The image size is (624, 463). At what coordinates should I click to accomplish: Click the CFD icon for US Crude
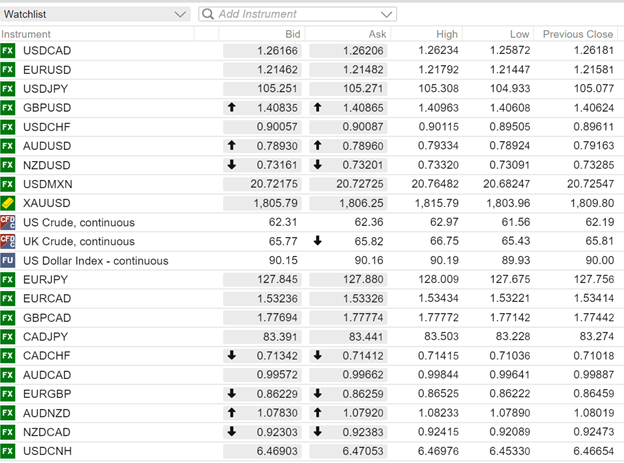pos(8,222)
